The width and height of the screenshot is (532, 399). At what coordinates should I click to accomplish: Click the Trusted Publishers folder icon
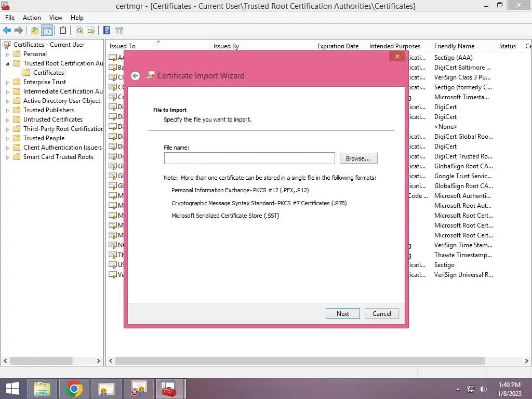[17, 110]
